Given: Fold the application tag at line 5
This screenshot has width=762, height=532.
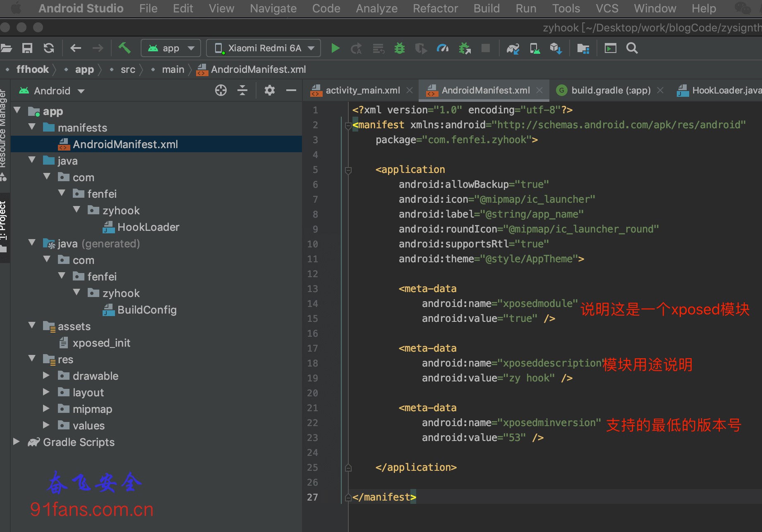Looking at the screenshot, I should [x=348, y=170].
